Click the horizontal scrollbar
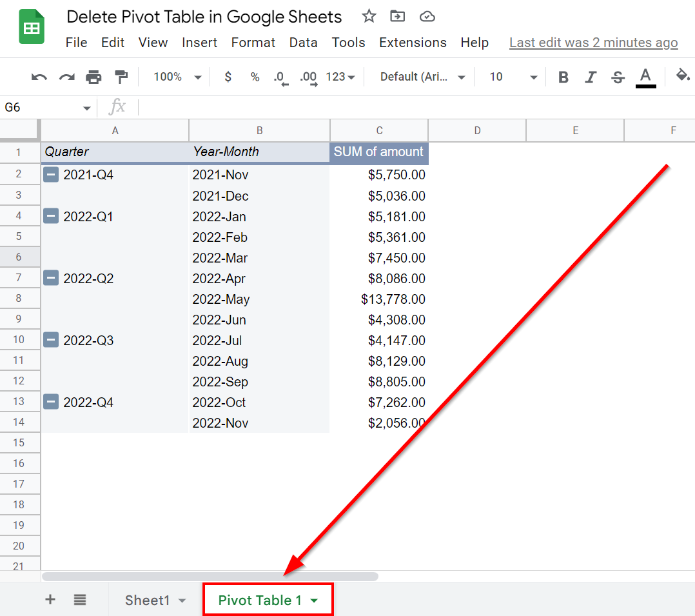This screenshot has width=695, height=616. pyautogui.click(x=210, y=576)
